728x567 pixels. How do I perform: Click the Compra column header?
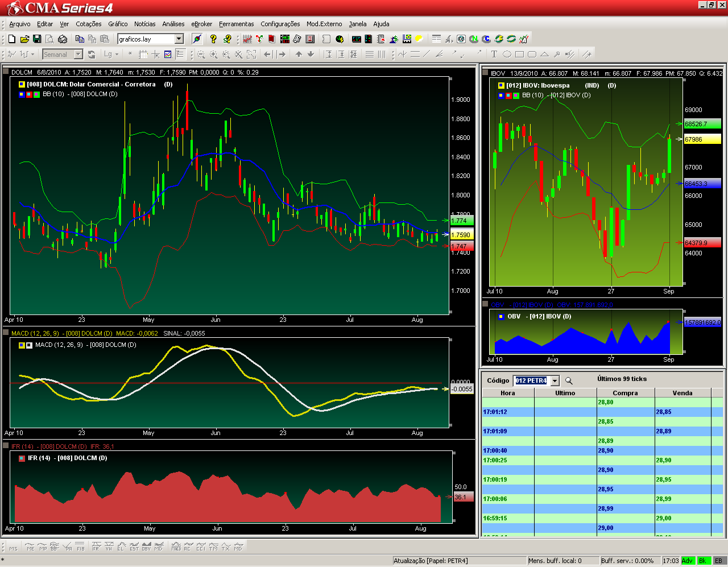point(626,393)
